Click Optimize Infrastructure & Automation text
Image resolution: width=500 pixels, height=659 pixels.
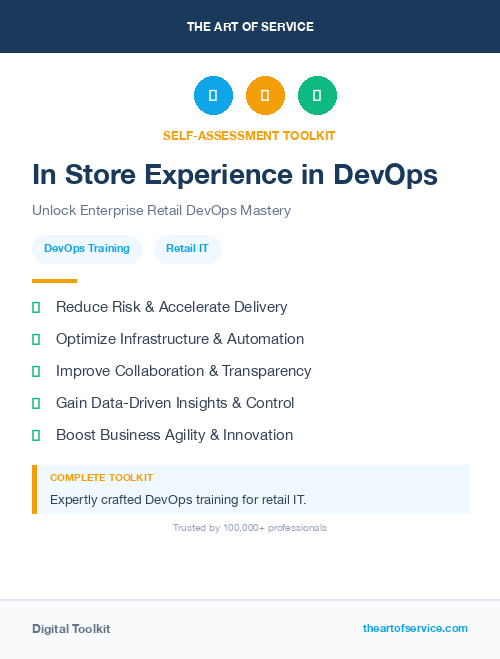[x=180, y=339]
